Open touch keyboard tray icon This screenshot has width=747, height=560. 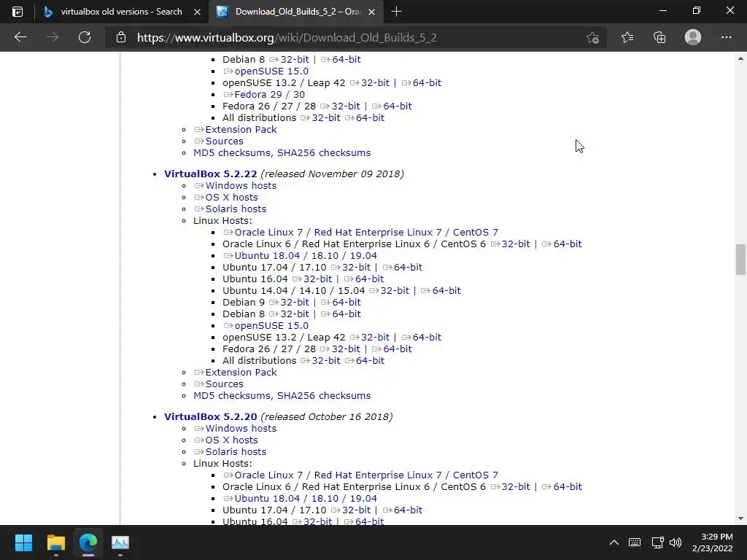click(x=635, y=542)
